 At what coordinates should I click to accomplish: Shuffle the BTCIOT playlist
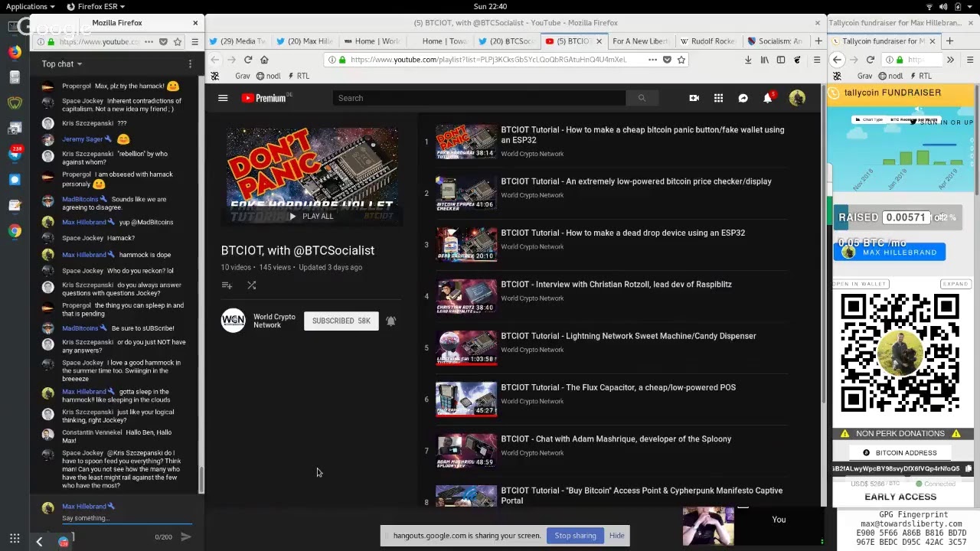pyautogui.click(x=251, y=285)
